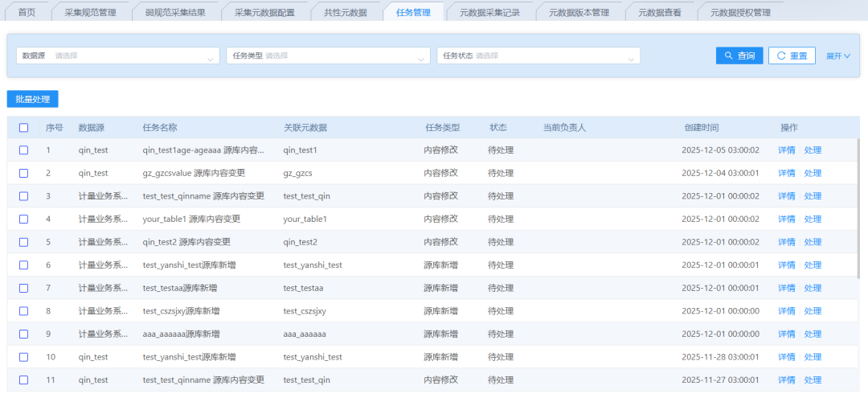
Task: Open the 数据源 dropdown
Action: coord(117,55)
